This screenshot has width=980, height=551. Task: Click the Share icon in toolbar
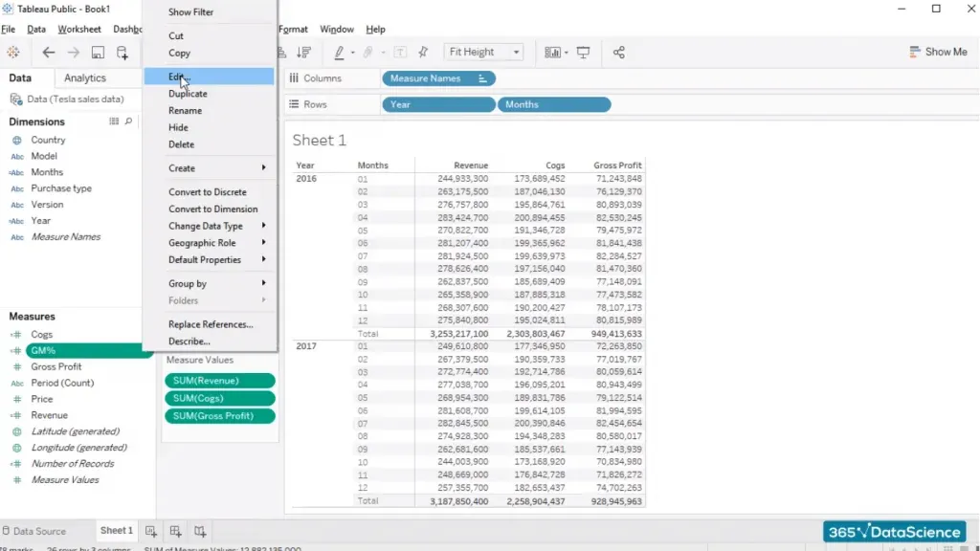(619, 53)
